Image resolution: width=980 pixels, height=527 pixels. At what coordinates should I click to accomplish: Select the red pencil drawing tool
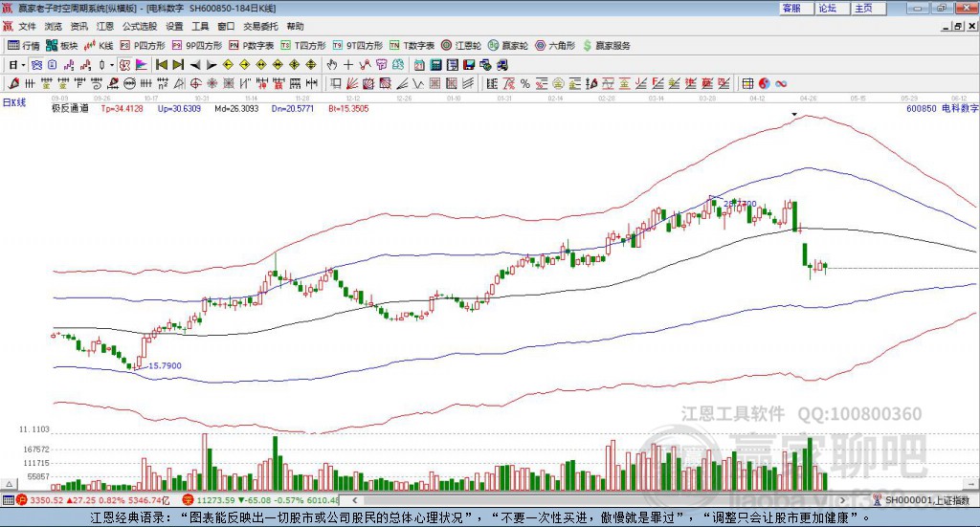coord(13,83)
